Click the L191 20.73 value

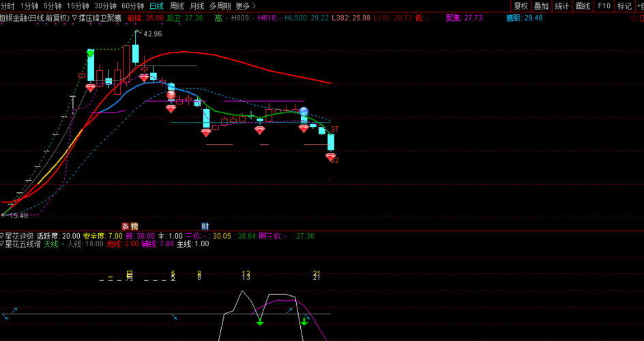(x=393, y=18)
